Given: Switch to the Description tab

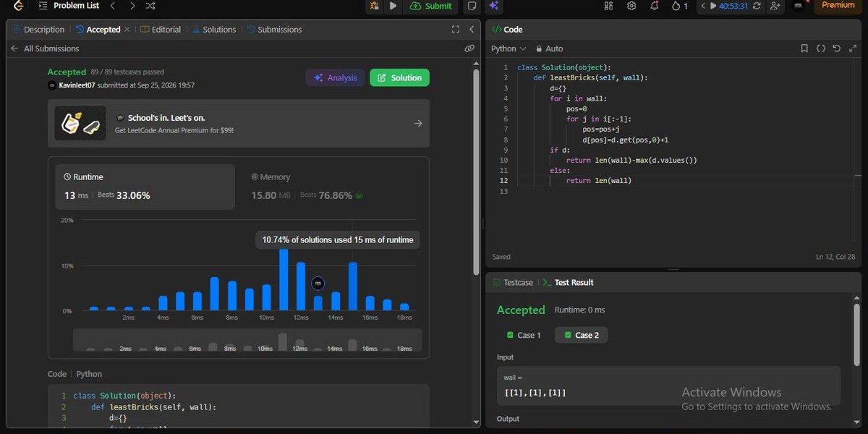Looking at the screenshot, I should tap(38, 30).
